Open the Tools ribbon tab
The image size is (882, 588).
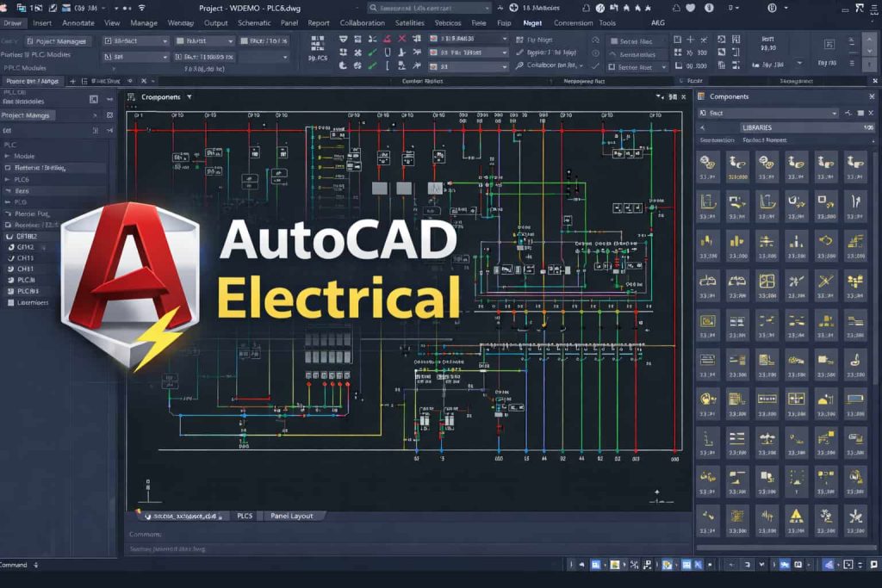pos(607,23)
